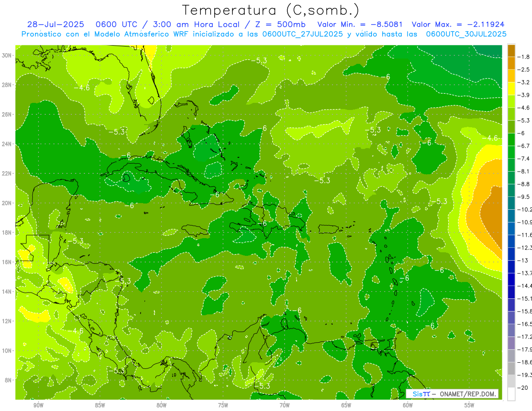Select the 'Valor Max. = -2.11924' readout
The image size is (532, 411).
point(458,24)
